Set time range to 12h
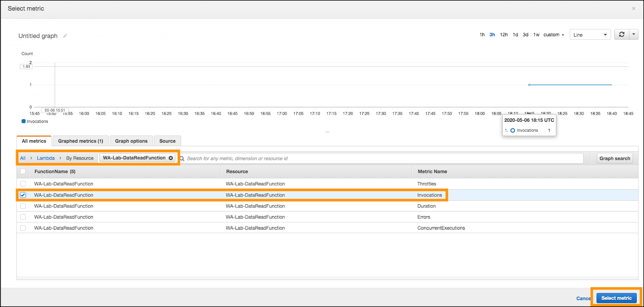Viewport: 644px width, 307px height. point(504,35)
